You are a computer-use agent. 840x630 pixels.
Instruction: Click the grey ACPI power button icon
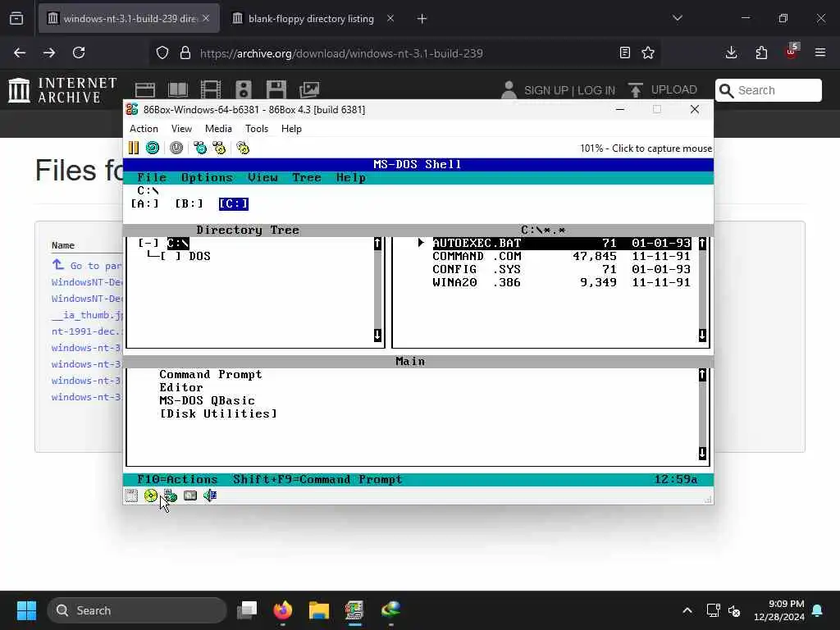176,148
